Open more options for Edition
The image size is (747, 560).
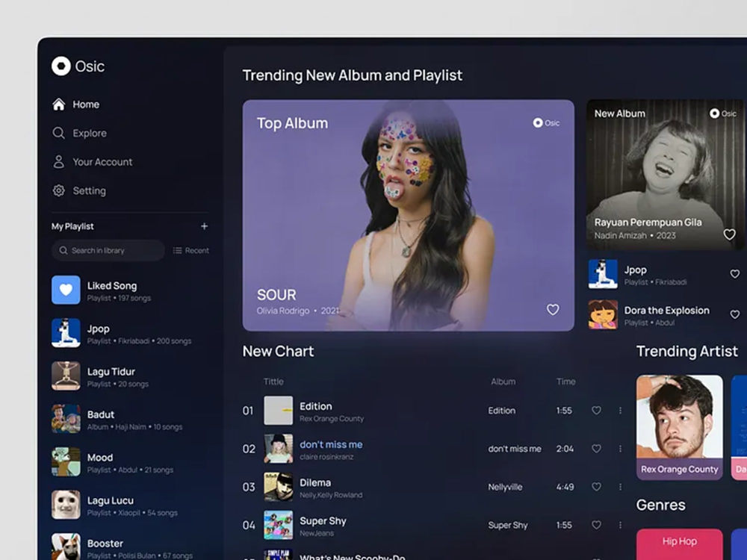620,410
